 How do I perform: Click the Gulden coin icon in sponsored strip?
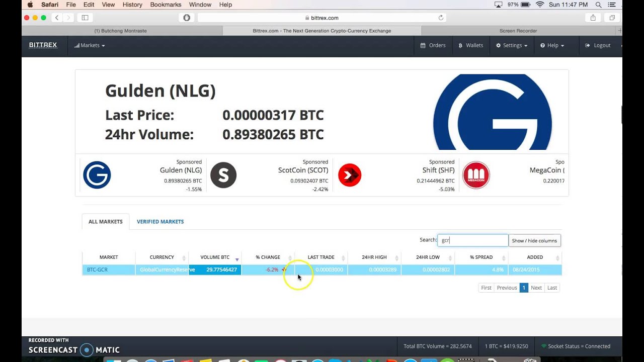click(x=97, y=175)
